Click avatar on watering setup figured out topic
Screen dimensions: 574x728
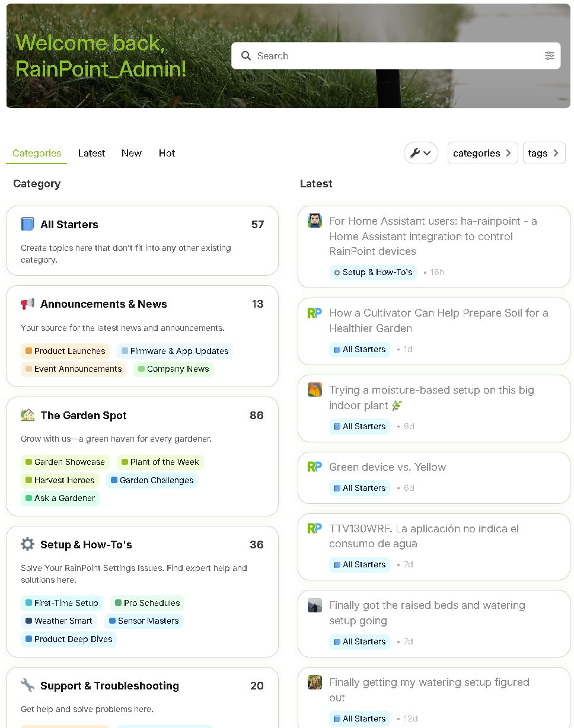(x=315, y=682)
